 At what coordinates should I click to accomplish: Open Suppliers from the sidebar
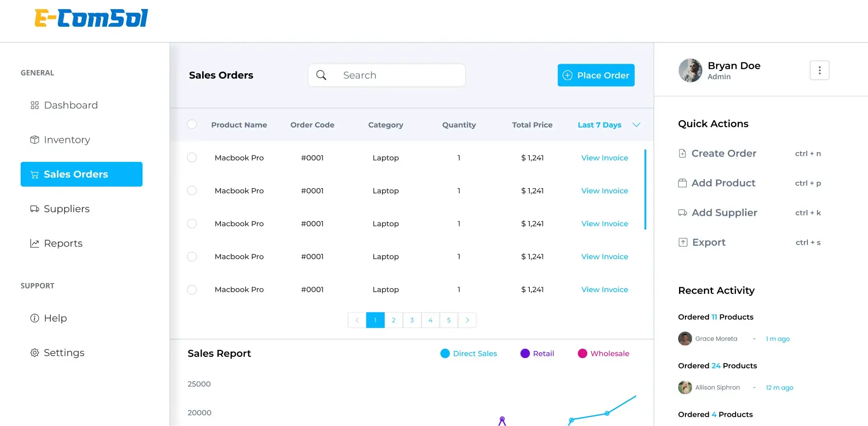pos(60,209)
